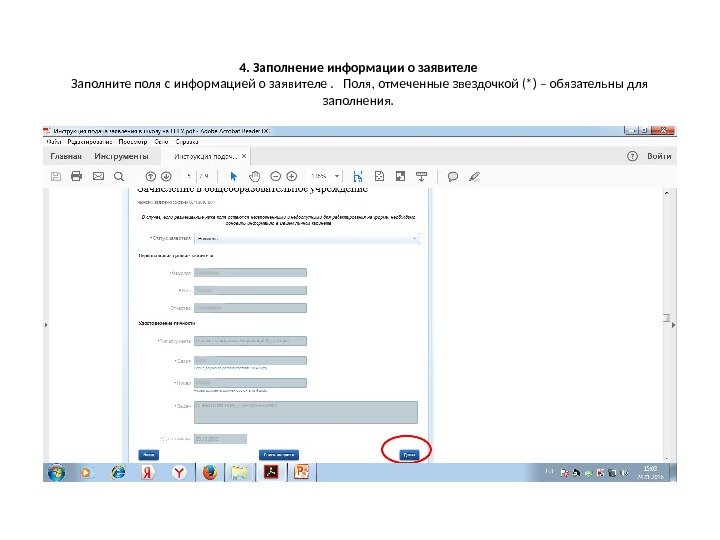Click the Имя input field
Image resolution: width=720 pixels, height=540 pixels.
coord(250,290)
